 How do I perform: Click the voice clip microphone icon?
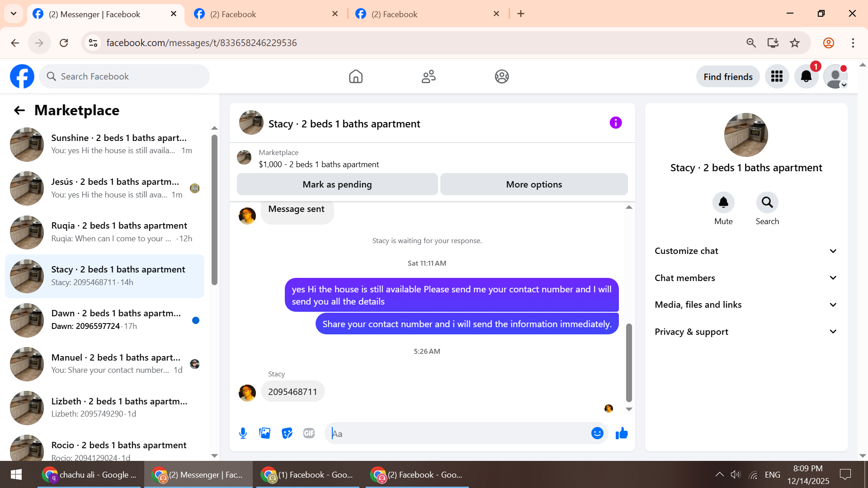(243, 433)
